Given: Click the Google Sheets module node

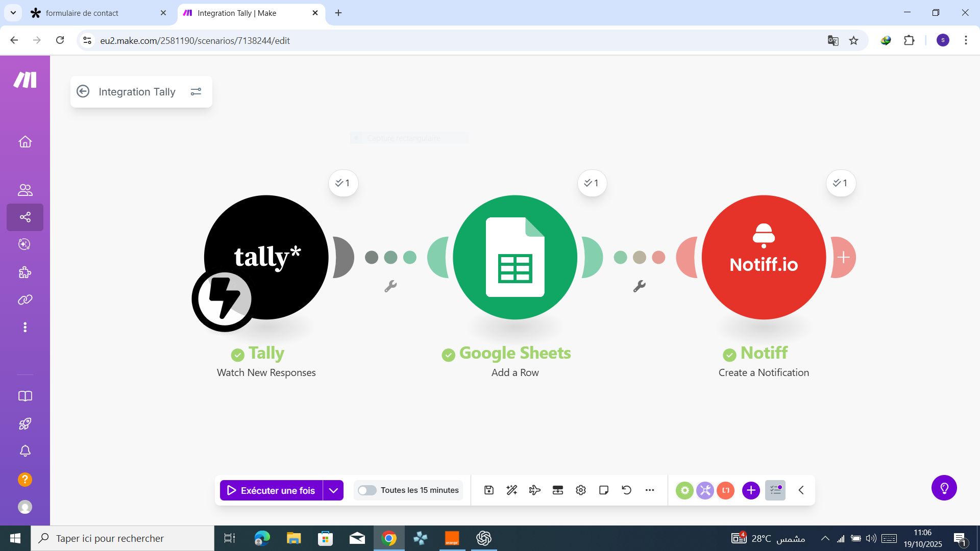Looking at the screenshot, I should (514, 257).
